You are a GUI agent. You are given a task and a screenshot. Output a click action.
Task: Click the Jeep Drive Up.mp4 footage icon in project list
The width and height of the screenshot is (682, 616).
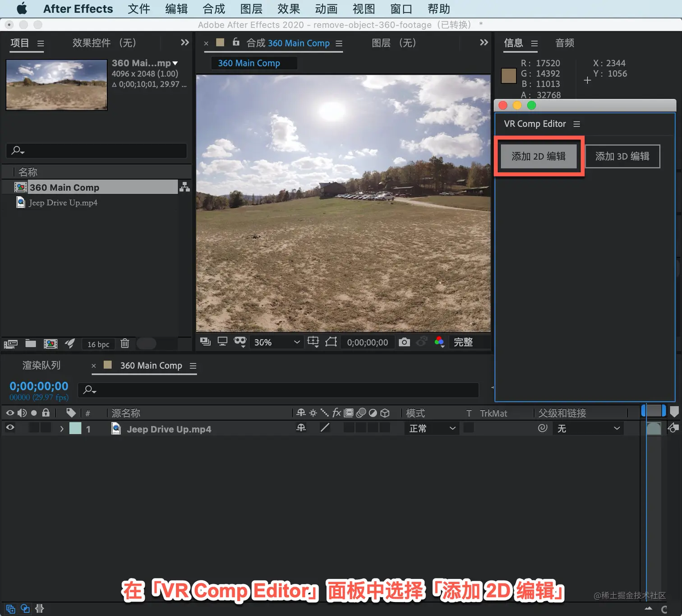[21, 202]
